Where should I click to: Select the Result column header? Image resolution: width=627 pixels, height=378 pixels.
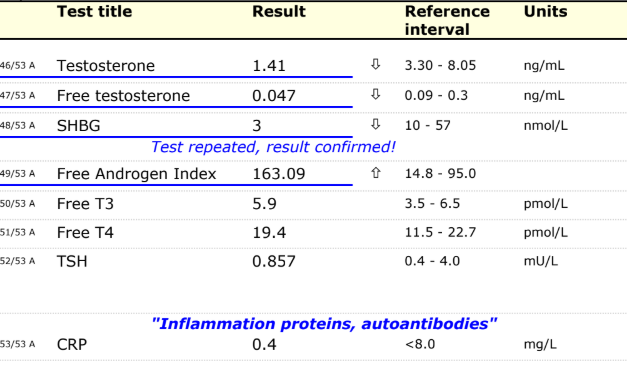point(279,12)
